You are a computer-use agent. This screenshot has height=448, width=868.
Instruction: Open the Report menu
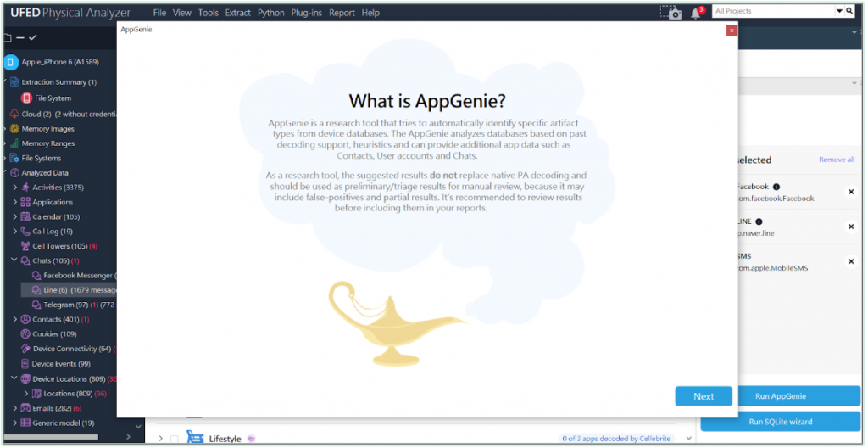(342, 13)
